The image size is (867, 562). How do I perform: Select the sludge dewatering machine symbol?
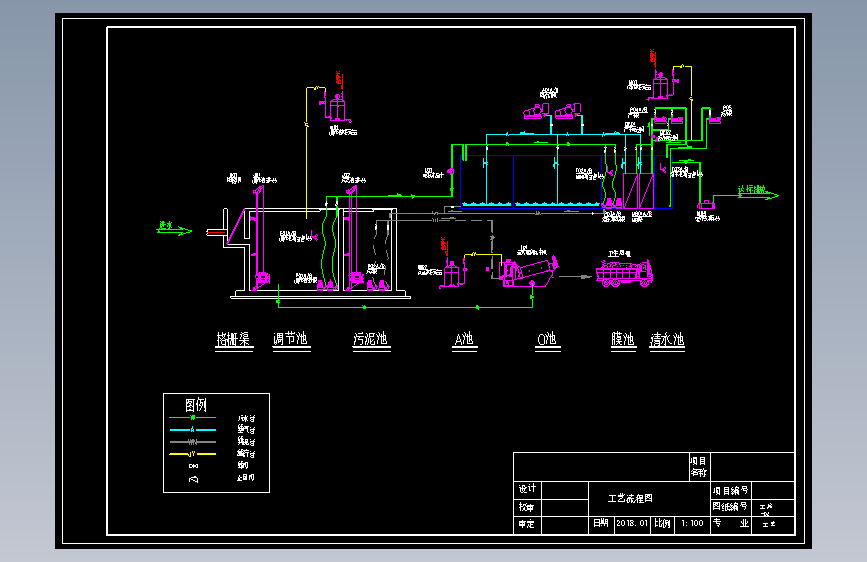[x=528, y=271]
